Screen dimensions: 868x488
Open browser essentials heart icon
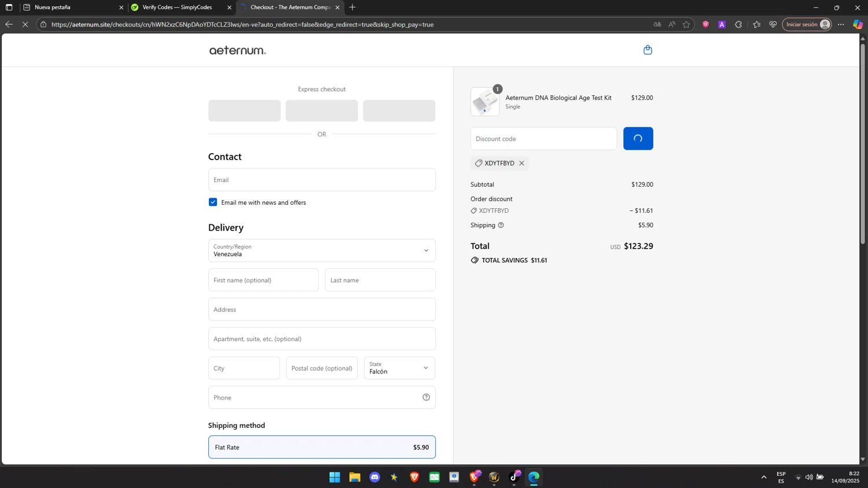tap(773, 24)
